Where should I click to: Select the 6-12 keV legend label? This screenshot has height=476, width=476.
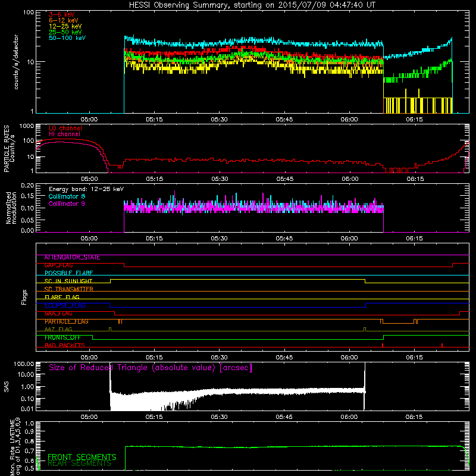[64, 20]
